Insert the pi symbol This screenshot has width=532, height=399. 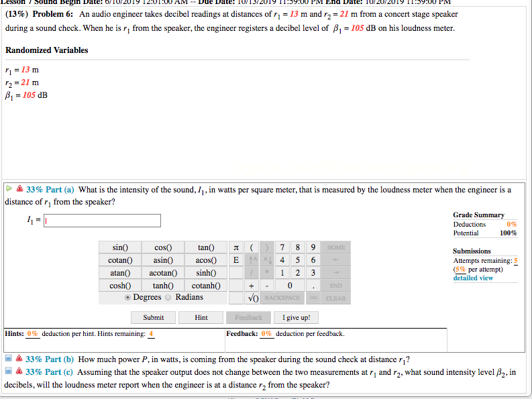click(x=236, y=247)
